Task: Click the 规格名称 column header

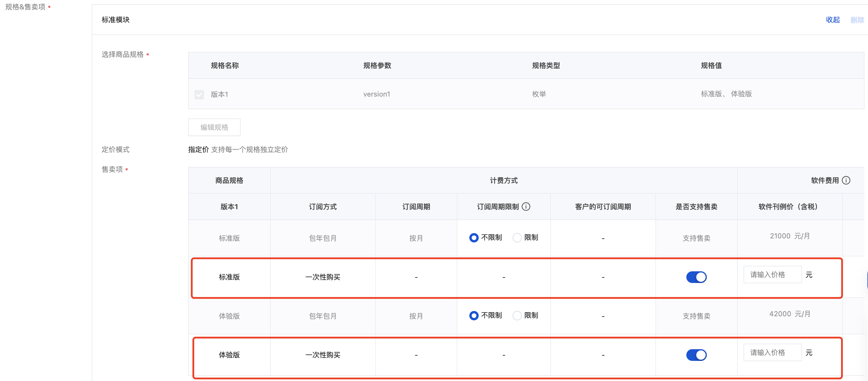Action: [225, 66]
